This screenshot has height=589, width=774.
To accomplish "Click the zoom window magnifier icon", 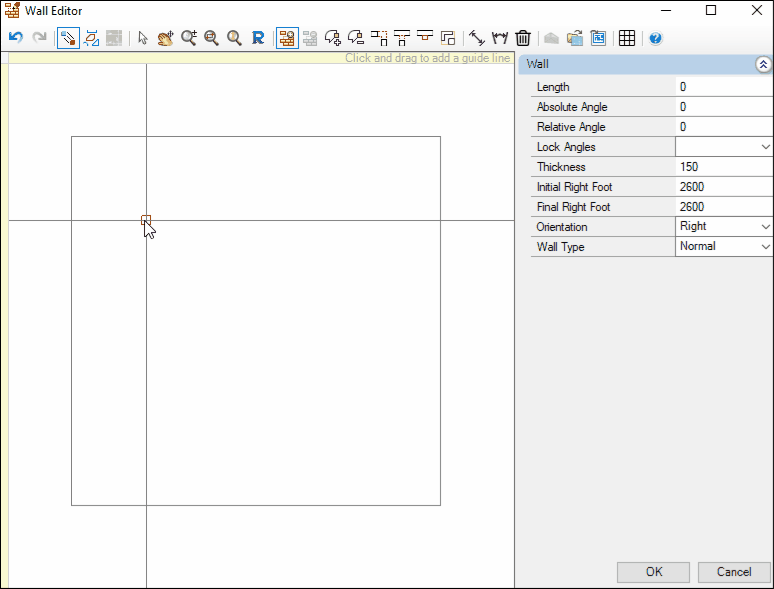I will [211, 38].
